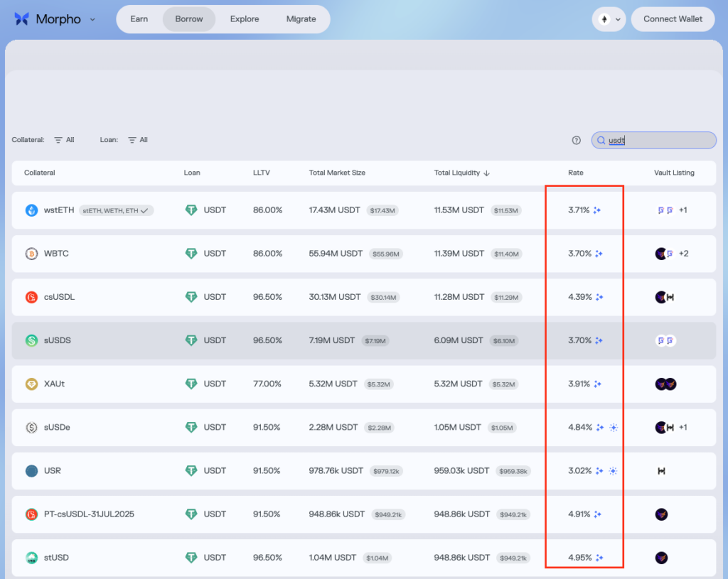The height and width of the screenshot is (579, 728).
Task: Open the sUSDe market name
Action: (57, 427)
